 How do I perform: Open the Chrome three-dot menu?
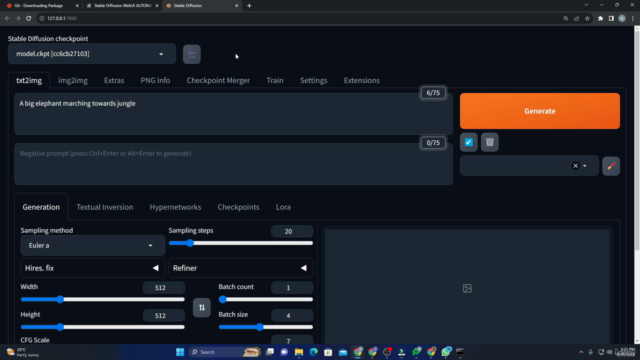[633, 18]
